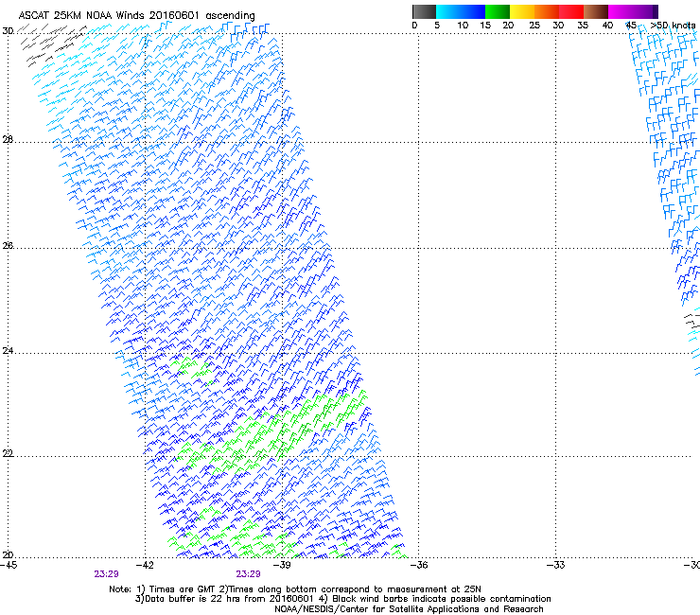Click the note 'Data buffer is 22 hrs'
The height and width of the screenshot is (615, 700).
(x=195, y=599)
